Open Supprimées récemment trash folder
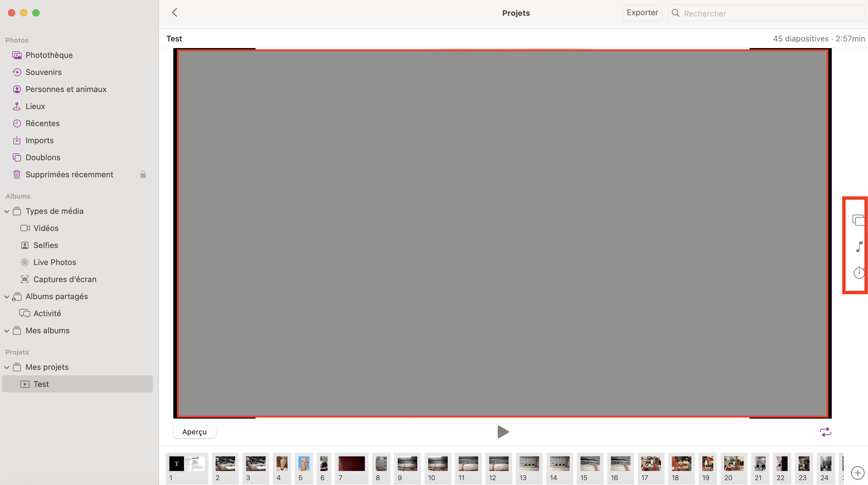The width and height of the screenshot is (868, 485). [69, 174]
